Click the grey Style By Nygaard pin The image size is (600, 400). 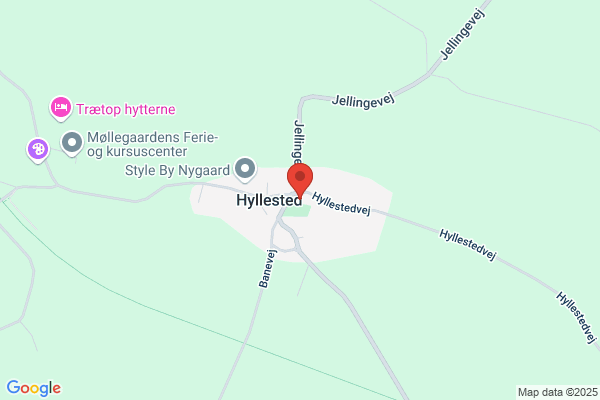tap(245, 170)
